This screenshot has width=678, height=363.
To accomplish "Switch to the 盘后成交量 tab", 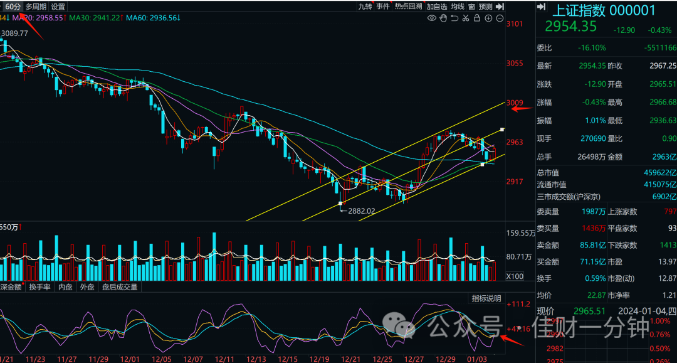I will 119,286.
